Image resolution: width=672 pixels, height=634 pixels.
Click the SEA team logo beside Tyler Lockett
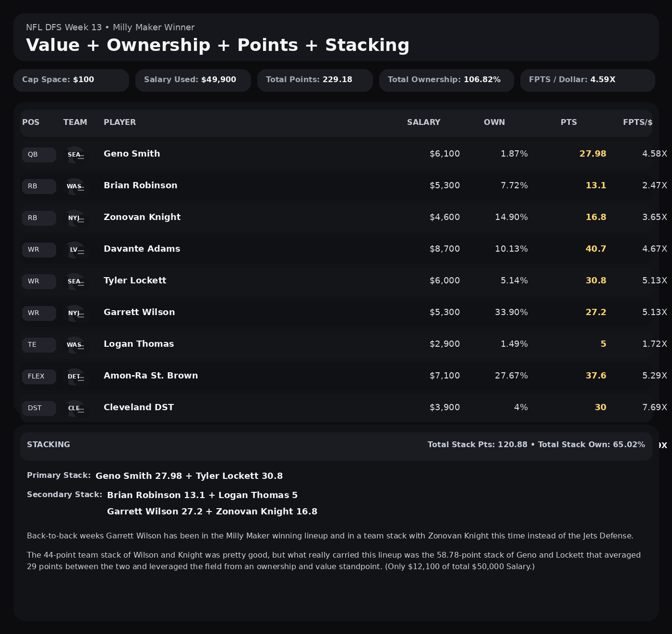click(x=75, y=281)
